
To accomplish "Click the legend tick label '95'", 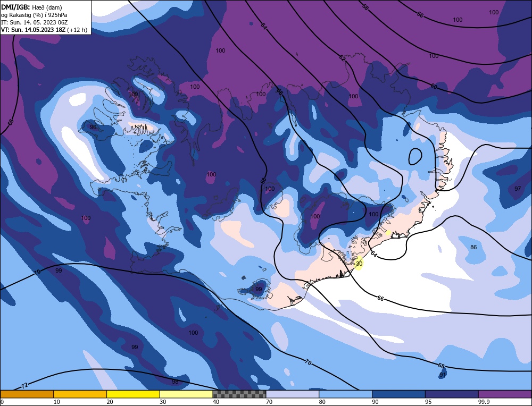I will 428,402.
